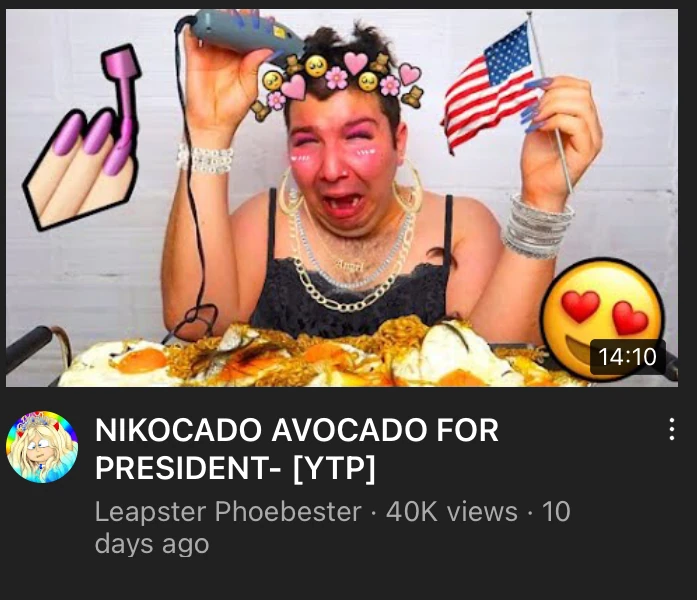Click the flower and heart emoji crown
The height and width of the screenshot is (600, 697).
coord(339,81)
